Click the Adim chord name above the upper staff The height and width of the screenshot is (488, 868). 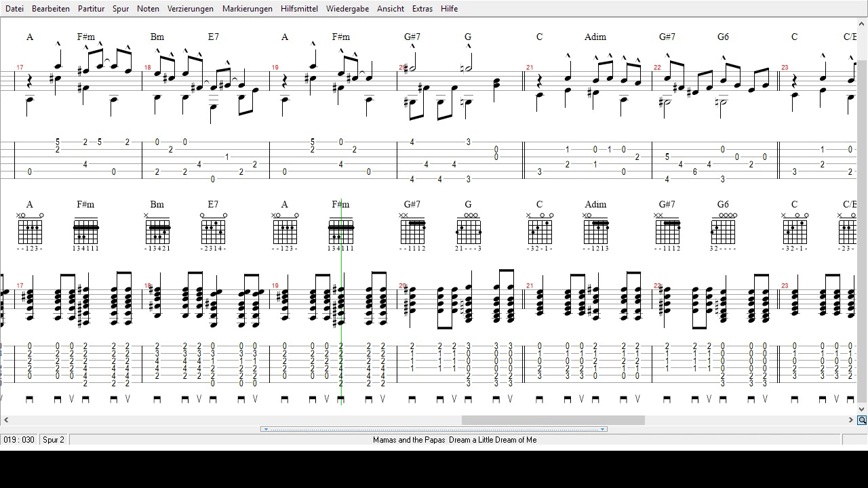tap(595, 37)
